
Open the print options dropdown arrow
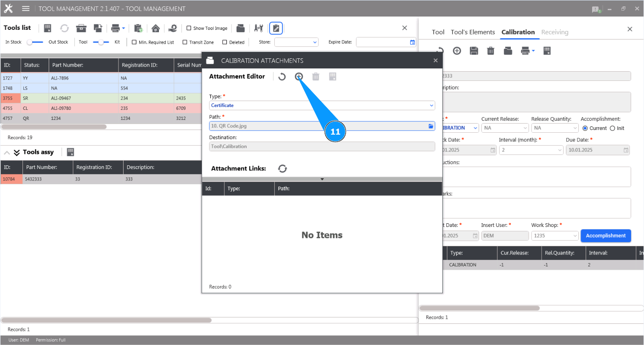coord(123,28)
